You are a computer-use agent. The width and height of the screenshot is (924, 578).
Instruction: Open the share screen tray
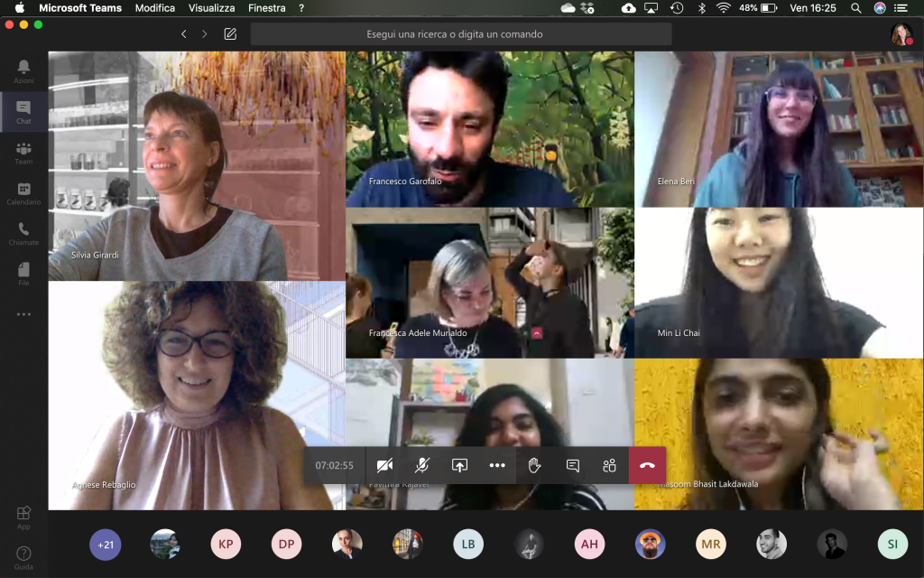click(x=459, y=465)
